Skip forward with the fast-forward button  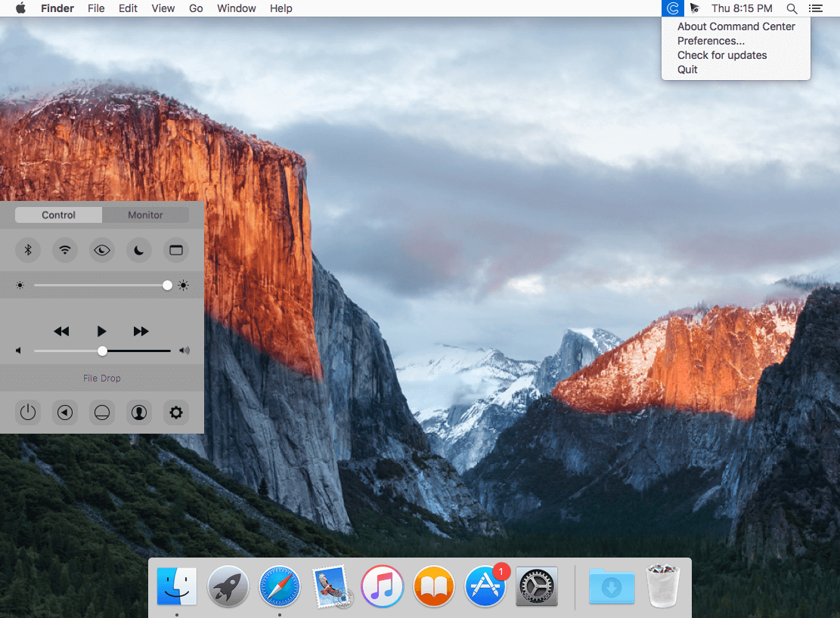click(141, 331)
